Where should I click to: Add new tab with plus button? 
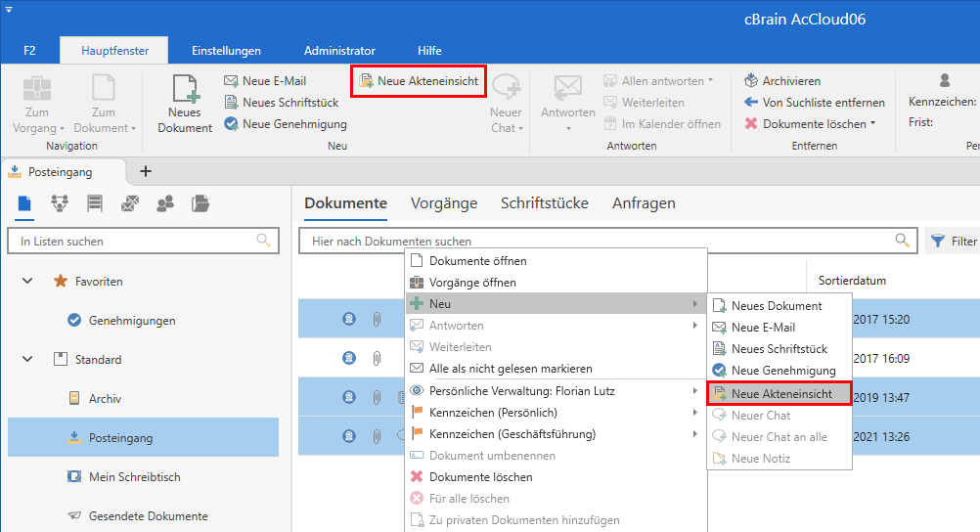146,171
